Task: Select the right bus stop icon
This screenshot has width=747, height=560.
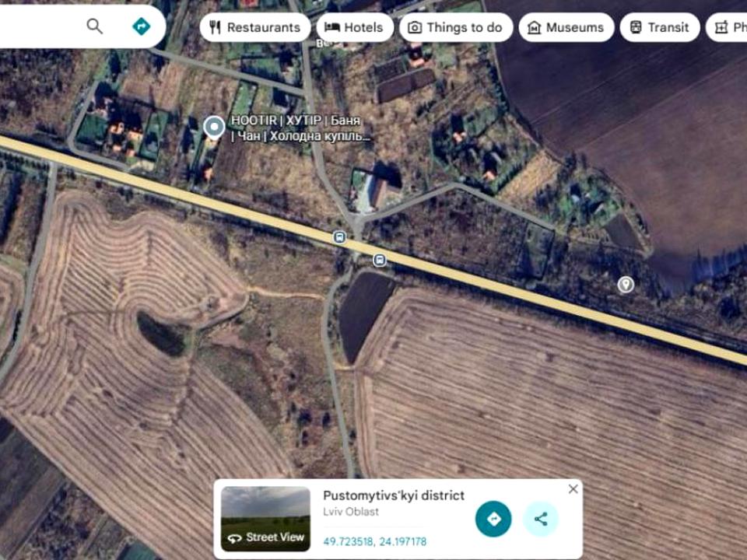Action: [x=379, y=259]
